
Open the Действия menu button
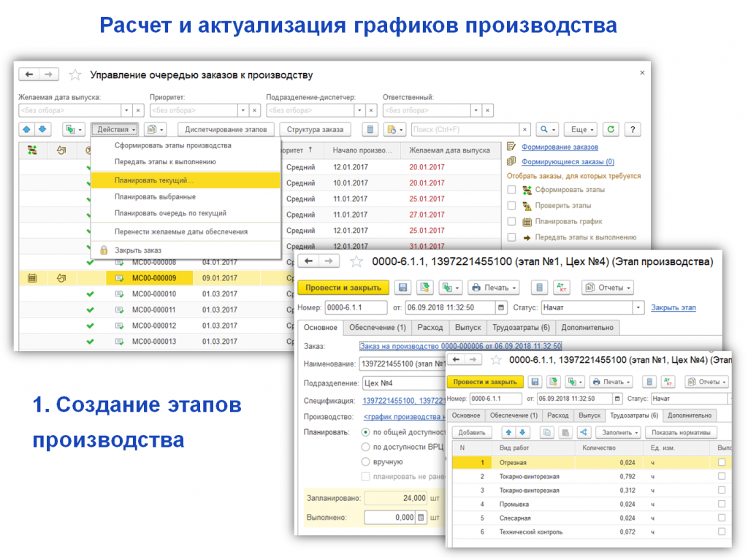pos(115,129)
